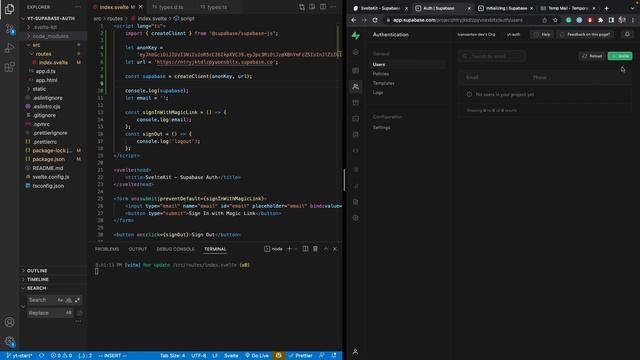640x360 pixels.
Task: Close the index.svelte editor tab
Action: point(141,7)
